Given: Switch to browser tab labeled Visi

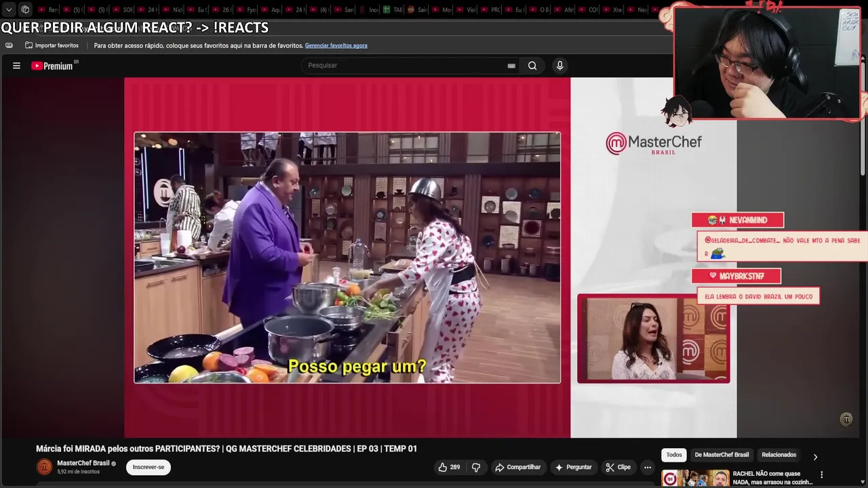Looking at the screenshot, I should 468,10.
